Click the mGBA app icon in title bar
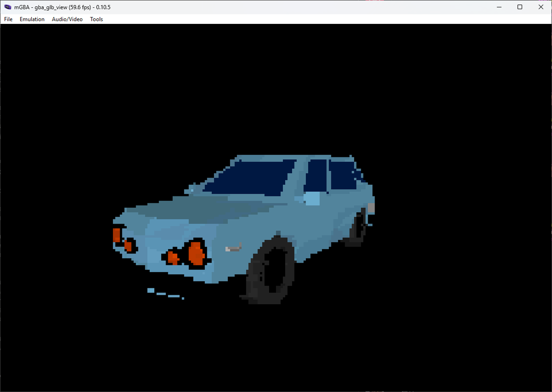Viewport: 552px width, 392px height. tap(7, 7)
